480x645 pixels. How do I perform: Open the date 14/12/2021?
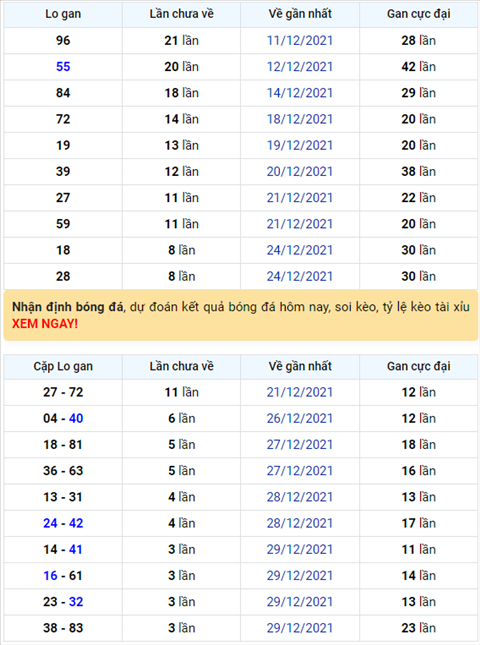(300, 93)
